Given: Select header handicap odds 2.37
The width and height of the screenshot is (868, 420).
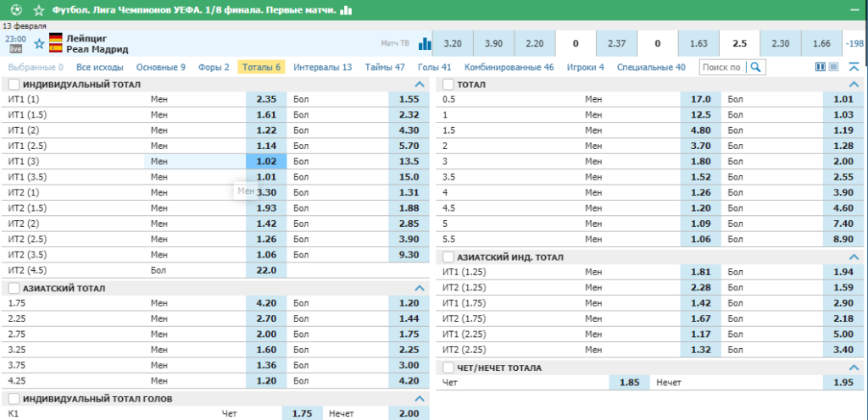Looking at the screenshot, I should tap(616, 44).
